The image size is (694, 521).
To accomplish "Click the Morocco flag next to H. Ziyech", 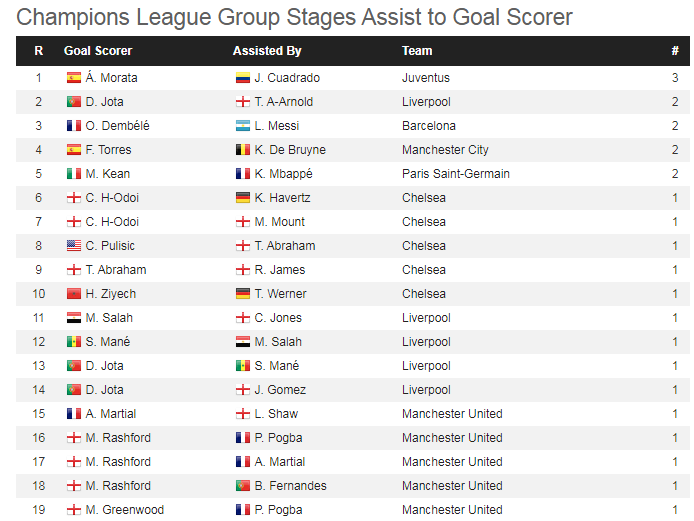I will [74, 293].
